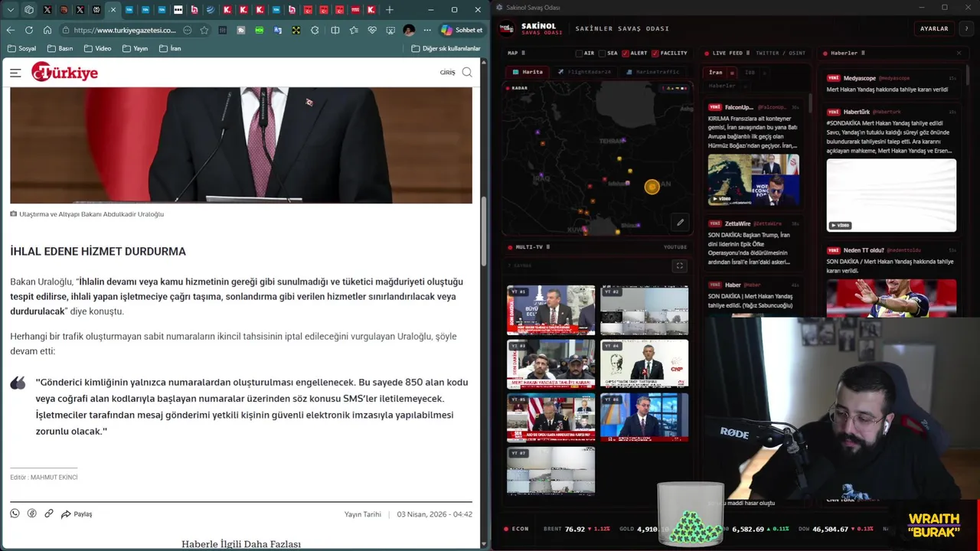Image resolution: width=980 pixels, height=551 pixels.
Task: Open the Haberler panel handle menu
Action: 864,53
